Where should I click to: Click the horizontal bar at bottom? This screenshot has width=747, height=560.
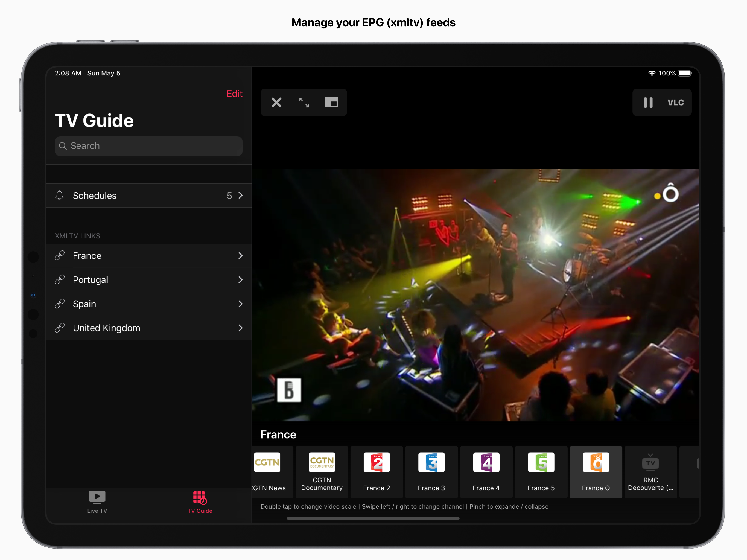click(x=373, y=518)
